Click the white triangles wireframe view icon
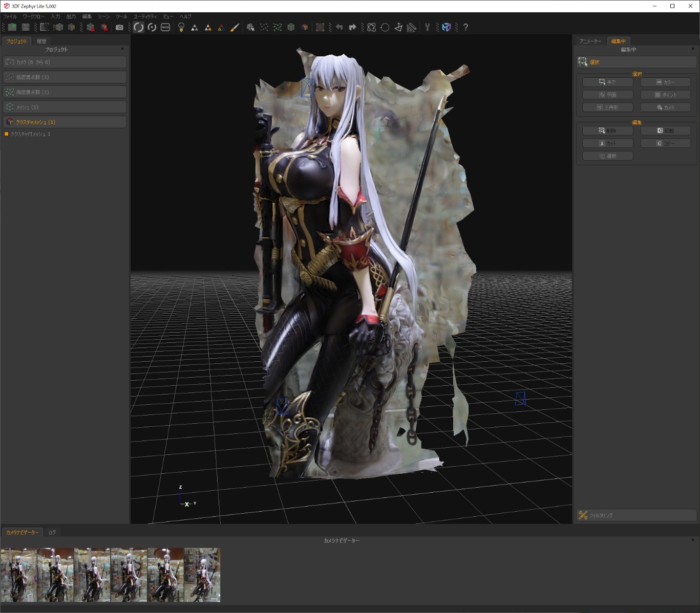 click(x=195, y=27)
